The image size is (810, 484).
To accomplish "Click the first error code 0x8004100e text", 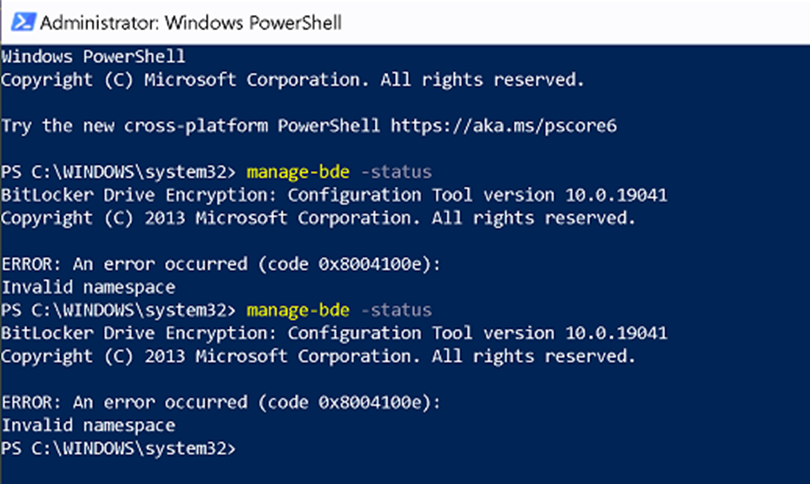I will coord(370,264).
